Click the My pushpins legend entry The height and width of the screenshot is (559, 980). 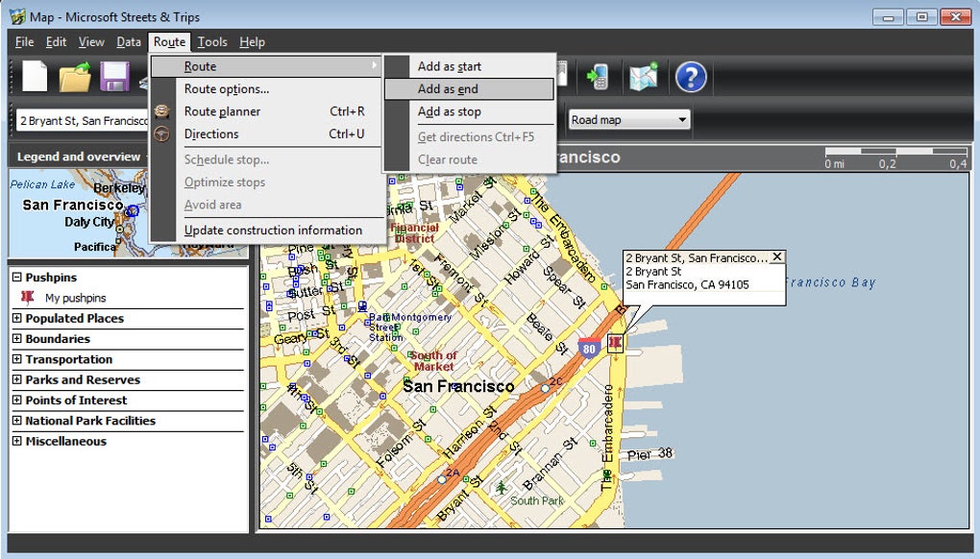click(75, 298)
